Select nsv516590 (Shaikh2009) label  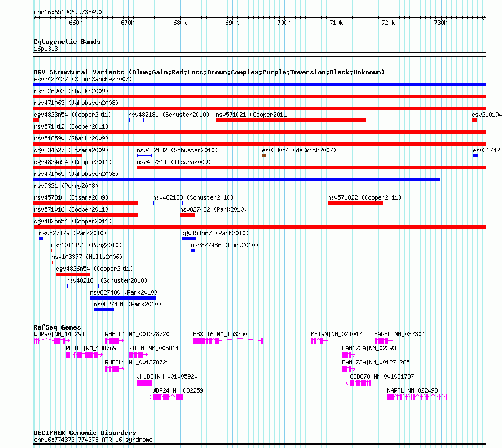point(71,138)
